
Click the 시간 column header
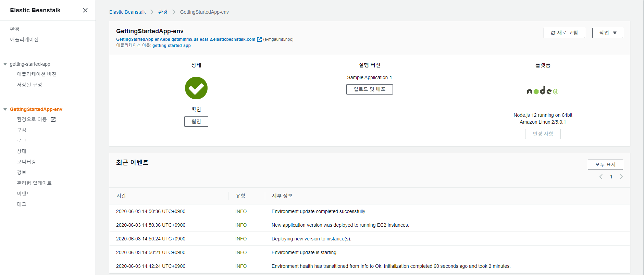point(121,196)
